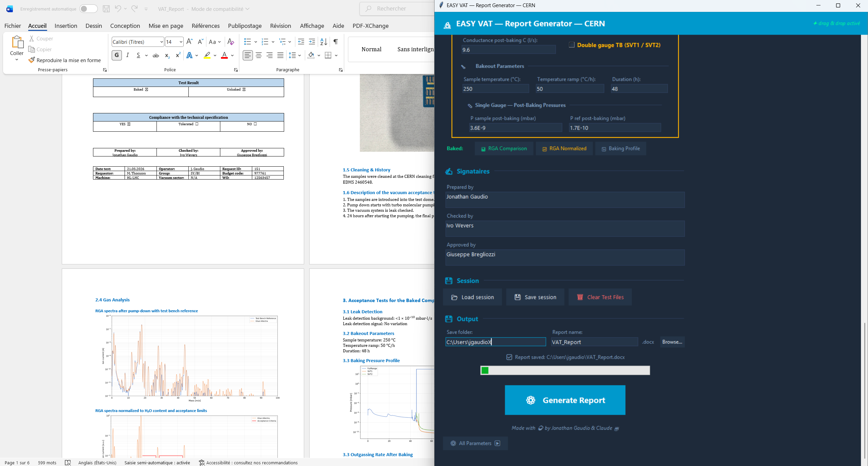Click Browse... button for save folder
This screenshot has width=868, height=466.
(672, 342)
